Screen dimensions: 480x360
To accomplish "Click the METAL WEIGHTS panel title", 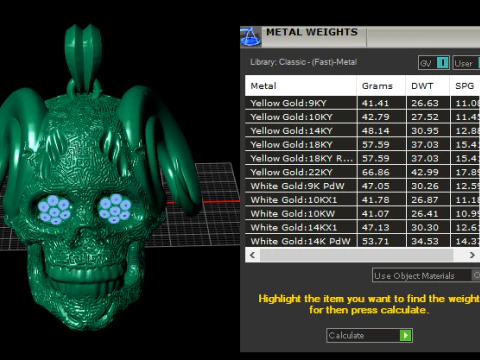I will [x=312, y=32].
